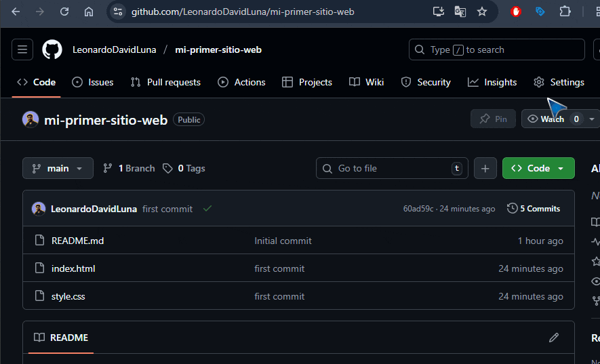Open first commit message in index.html row

(x=279, y=268)
